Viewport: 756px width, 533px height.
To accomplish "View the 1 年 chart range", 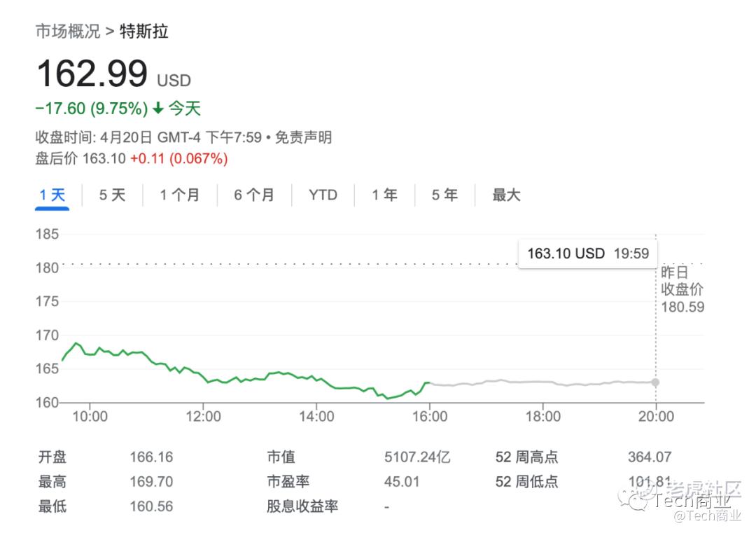I will pos(384,195).
